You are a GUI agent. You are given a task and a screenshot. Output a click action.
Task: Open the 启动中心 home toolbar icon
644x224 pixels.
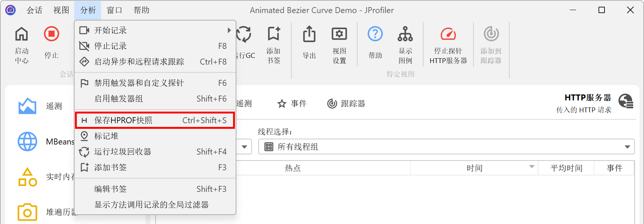[22, 34]
